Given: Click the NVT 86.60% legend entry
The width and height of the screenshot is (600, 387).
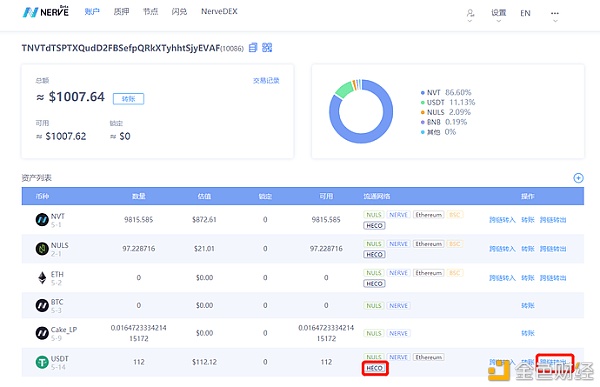Looking at the screenshot, I should (x=446, y=92).
